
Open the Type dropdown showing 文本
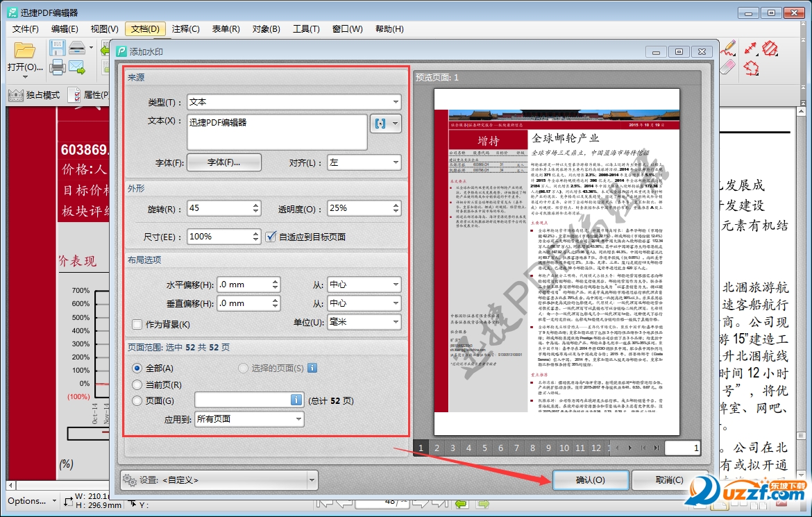click(x=294, y=102)
